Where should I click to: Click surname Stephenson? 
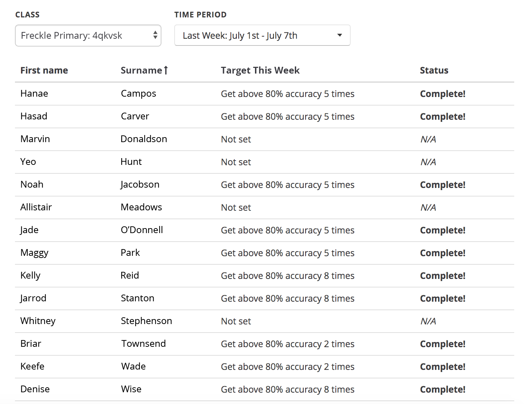tap(146, 321)
